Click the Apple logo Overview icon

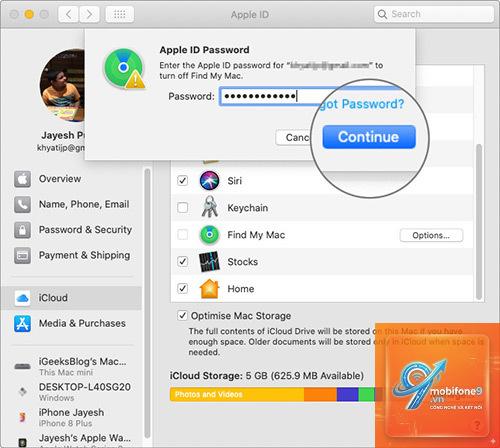click(22, 179)
